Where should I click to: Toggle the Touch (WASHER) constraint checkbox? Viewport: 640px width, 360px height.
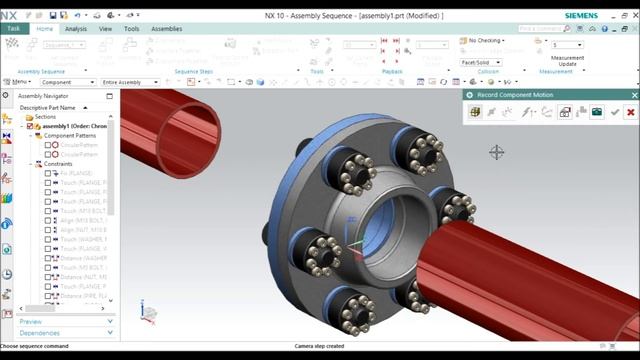(48, 239)
